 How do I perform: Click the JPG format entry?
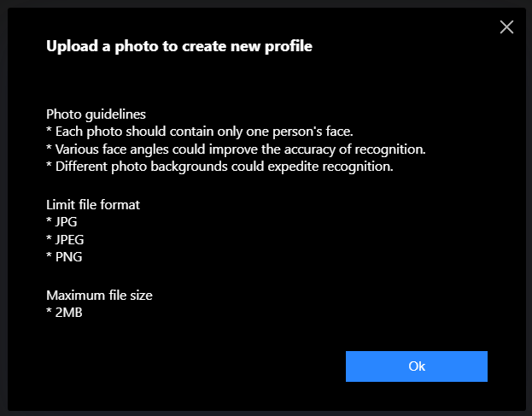[67, 222]
